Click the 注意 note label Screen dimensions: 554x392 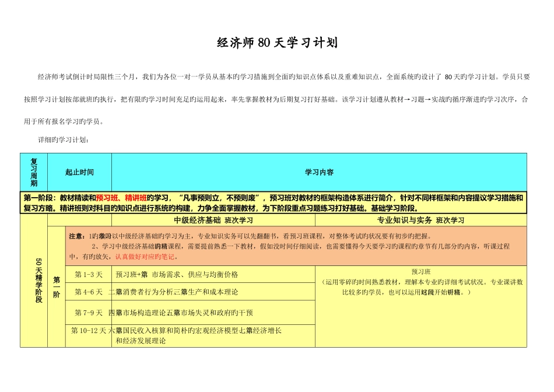(76, 236)
